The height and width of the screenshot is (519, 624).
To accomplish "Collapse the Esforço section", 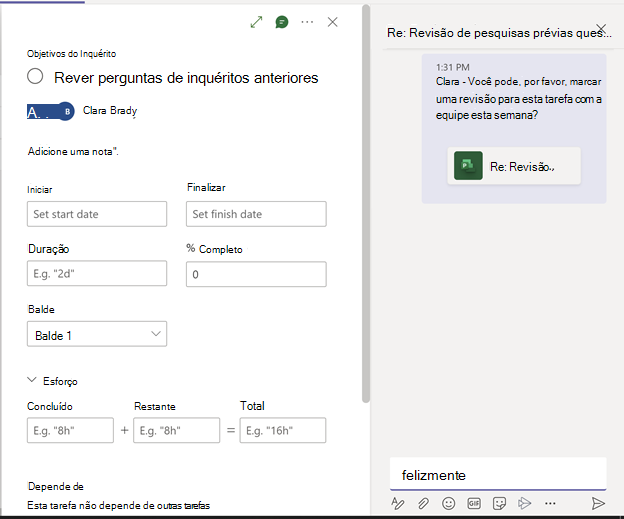I will tap(32, 380).
